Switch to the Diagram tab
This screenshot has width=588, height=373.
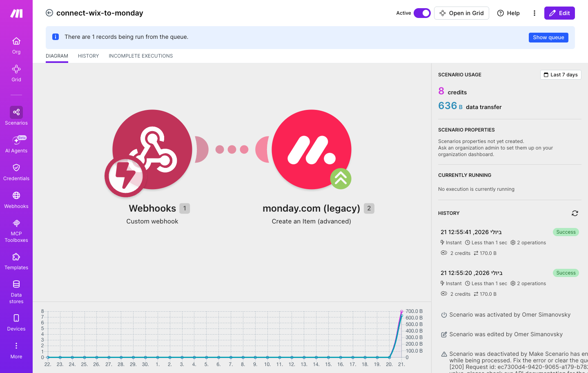click(57, 56)
